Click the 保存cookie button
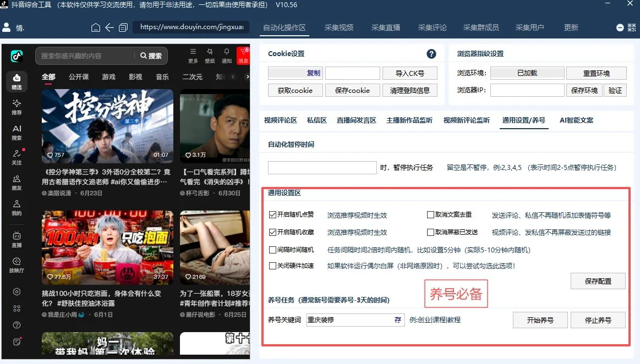 click(352, 90)
